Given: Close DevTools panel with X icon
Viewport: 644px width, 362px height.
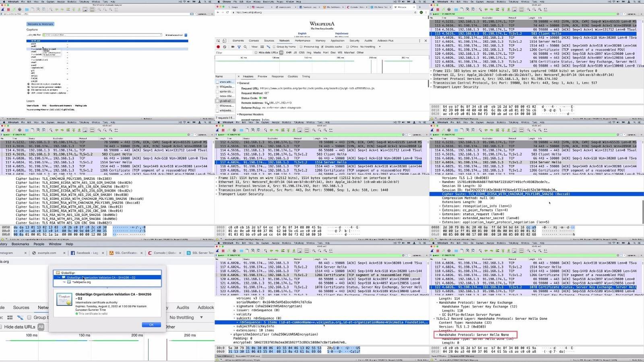Looking at the screenshot, I should pos(425,41).
